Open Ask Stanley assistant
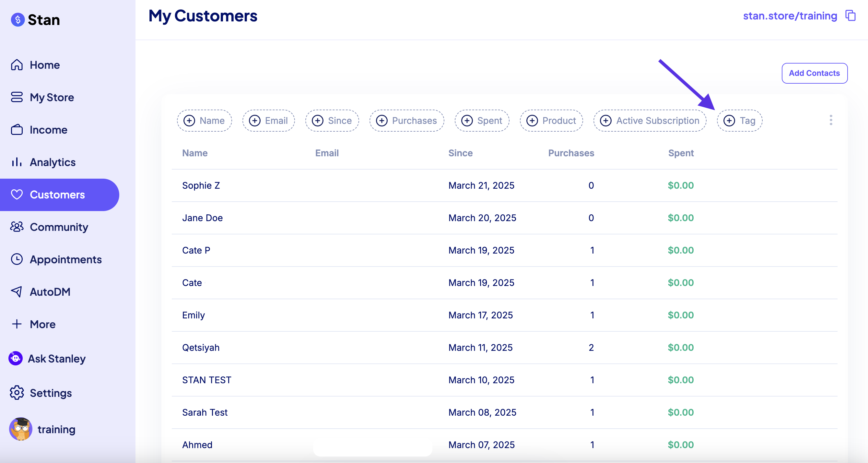This screenshot has height=463, width=868. click(57, 359)
